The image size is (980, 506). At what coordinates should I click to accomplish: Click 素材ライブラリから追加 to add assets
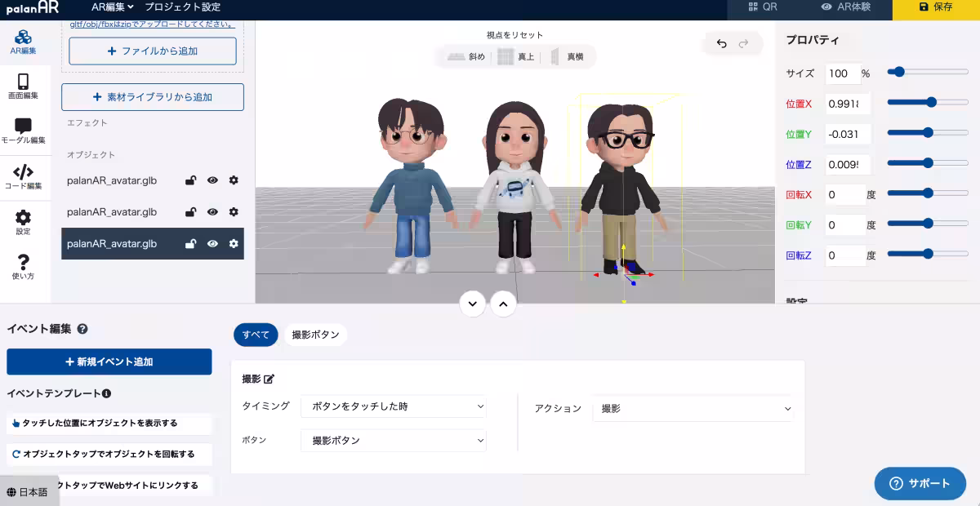point(152,96)
